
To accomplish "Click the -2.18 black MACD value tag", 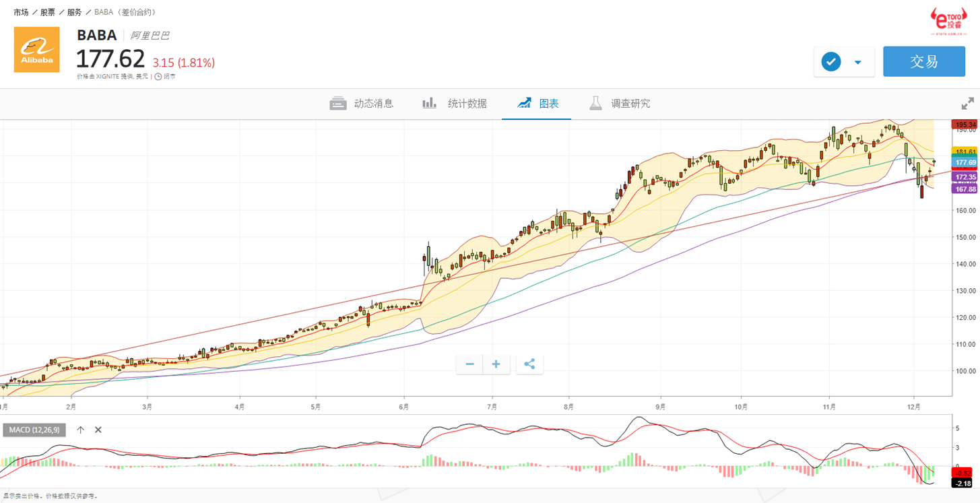I will click(962, 483).
